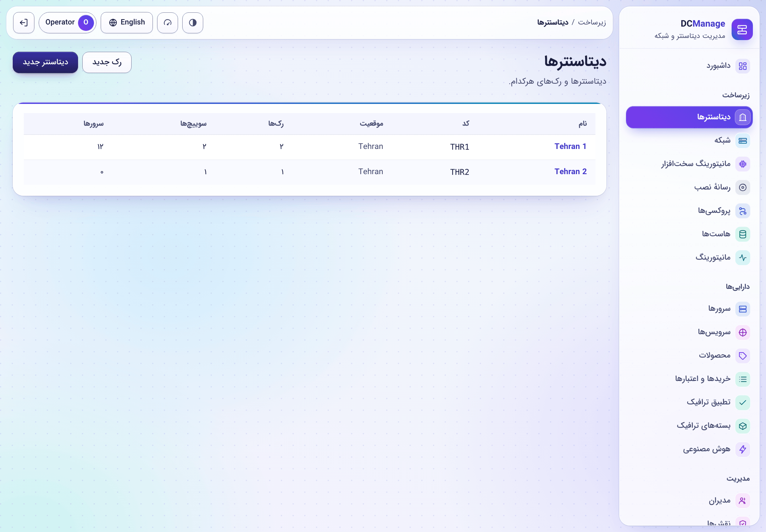Open the DCManage home title
The width and height of the screenshot is (766, 532).
pyautogui.click(x=703, y=24)
